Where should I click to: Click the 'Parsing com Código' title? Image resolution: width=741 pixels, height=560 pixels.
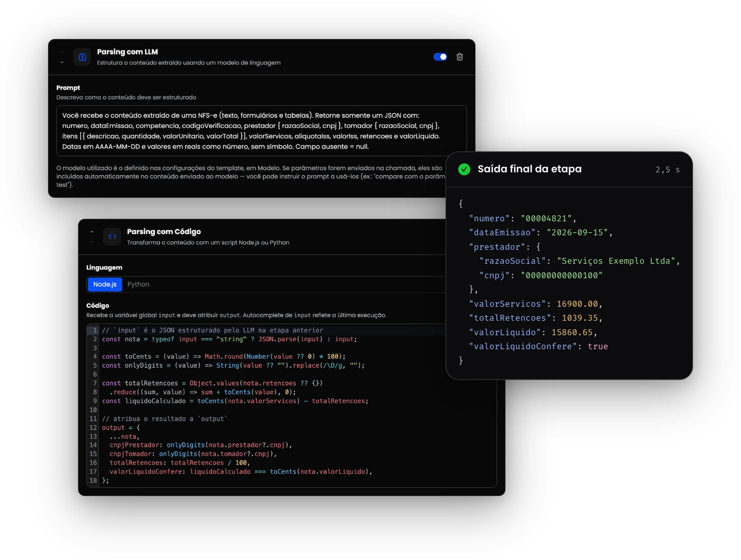[164, 232]
